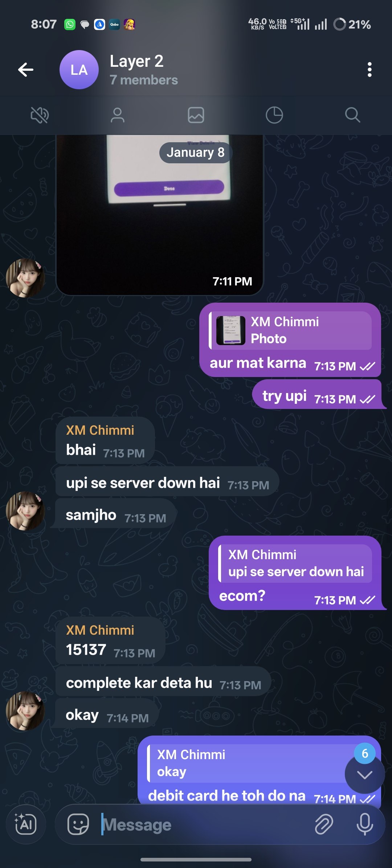The image size is (392, 868).
Task: Tap the XM Chimmi Photo reply preview
Action: point(290,330)
